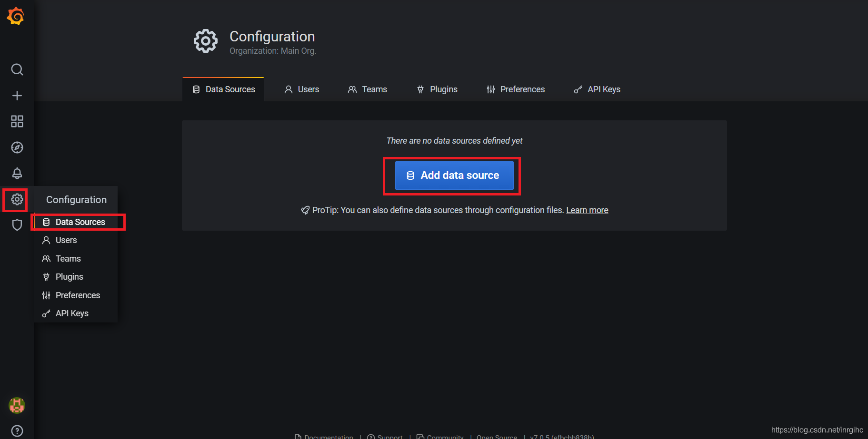The image size is (868, 439).
Task: Switch to the Teams tab
Action: point(368,89)
